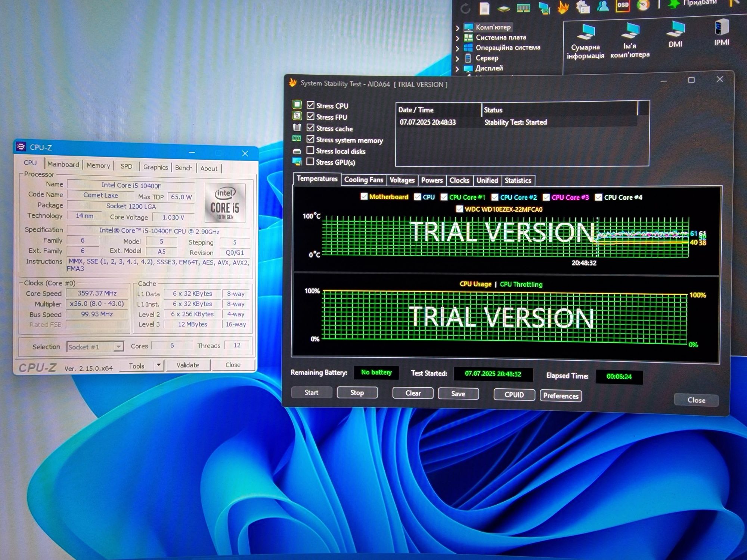Toggle the CPU Core #2 graph checkbox
This screenshot has height=560, width=747.
[495, 197]
